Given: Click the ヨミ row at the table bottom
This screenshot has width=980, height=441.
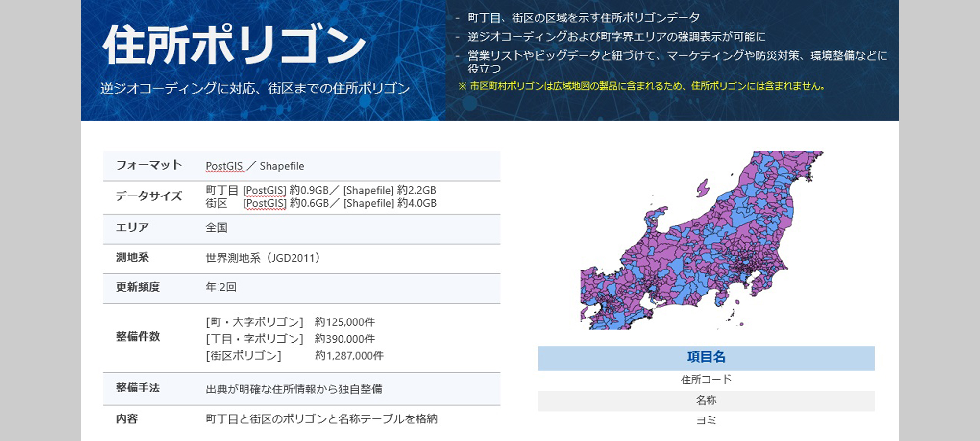Looking at the screenshot, I should (706, 420).
